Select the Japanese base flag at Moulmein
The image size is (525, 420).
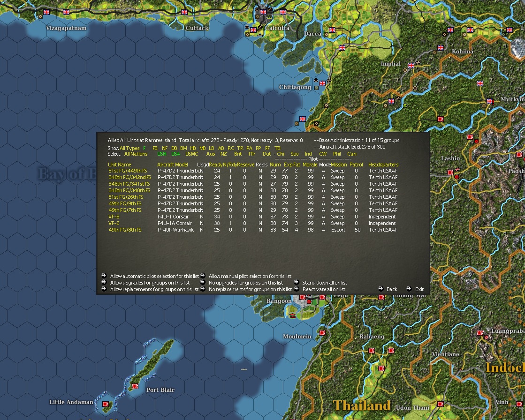coord(322,333)
